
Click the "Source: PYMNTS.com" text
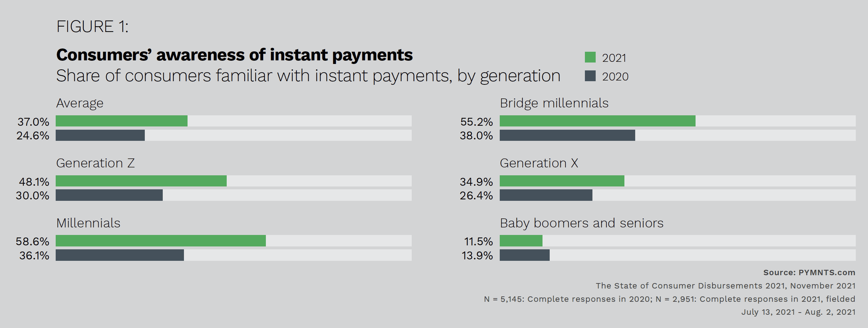[x=809, y=273]
